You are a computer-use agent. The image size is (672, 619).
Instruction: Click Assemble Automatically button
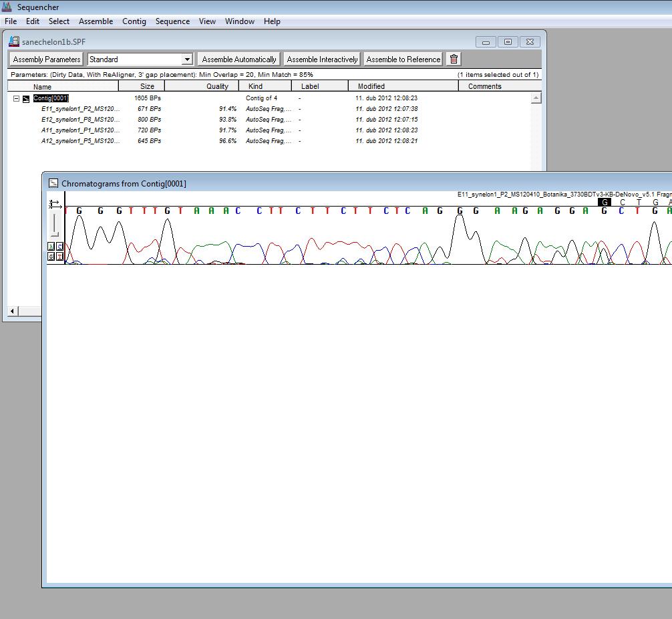[239, 59]
